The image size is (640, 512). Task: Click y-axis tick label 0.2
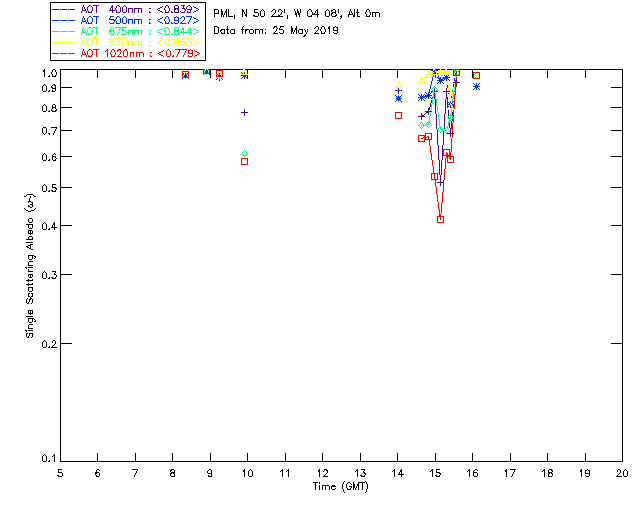tap(49, 344)
